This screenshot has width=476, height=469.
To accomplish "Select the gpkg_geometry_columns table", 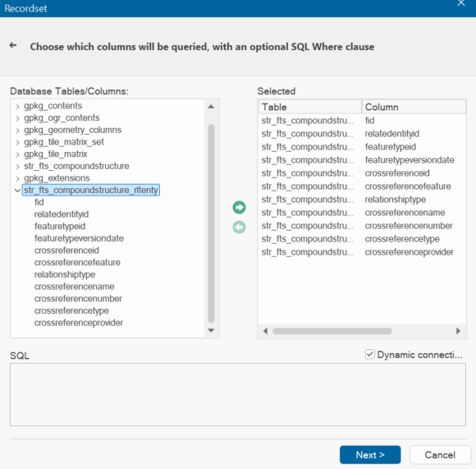I will [x=72, y=130].
